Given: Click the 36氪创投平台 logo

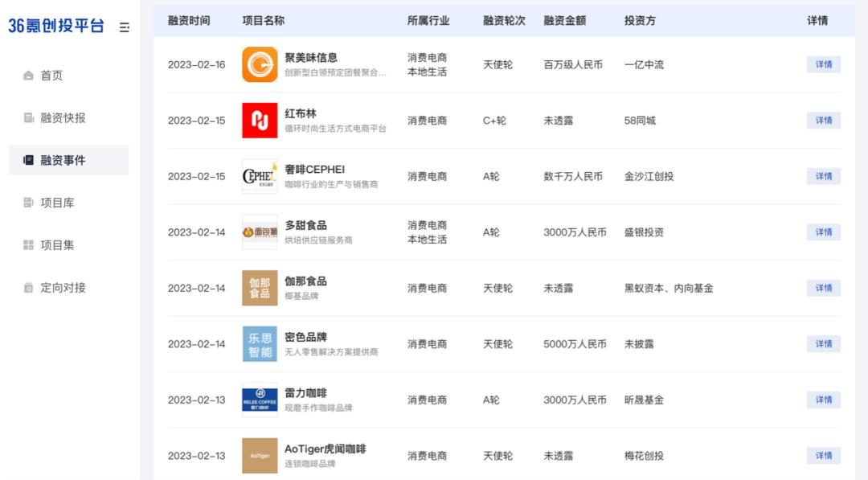Looking at the screenshot, I should (56, 26).
